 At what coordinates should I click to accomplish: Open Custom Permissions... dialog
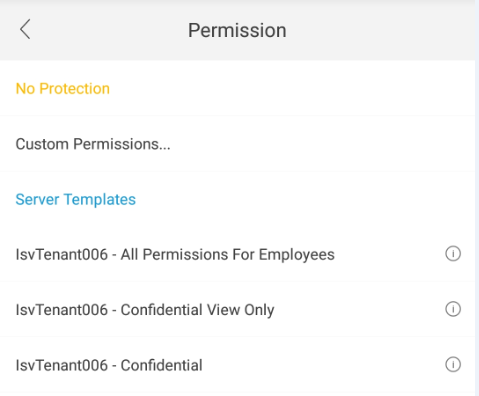(237, 144)
